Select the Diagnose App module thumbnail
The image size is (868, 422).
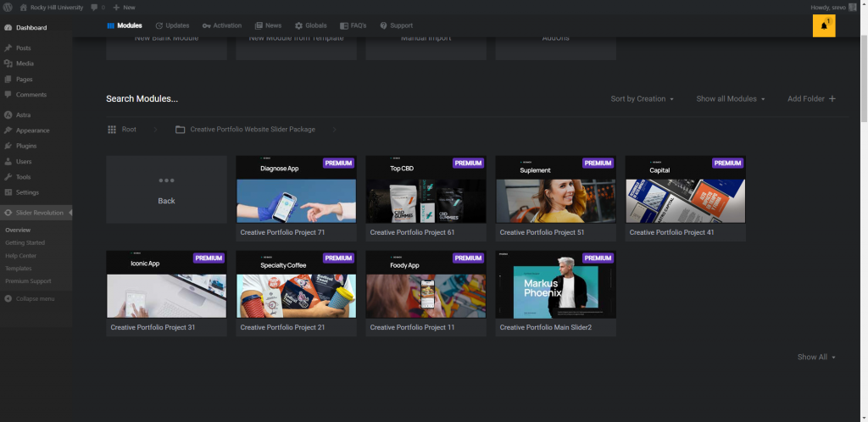pyautogui.click(x=296, y=190)
